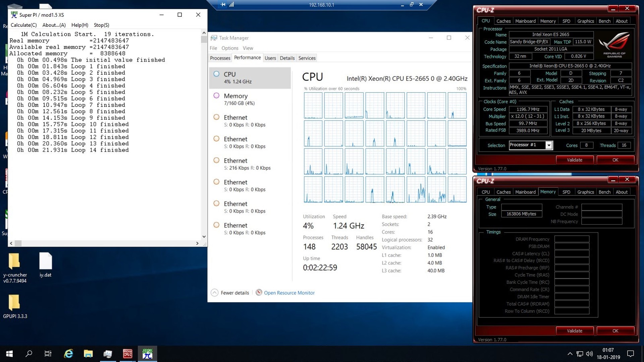Open Task View in taskbar
The image size is (644, 362).
(x=48, y=354)
